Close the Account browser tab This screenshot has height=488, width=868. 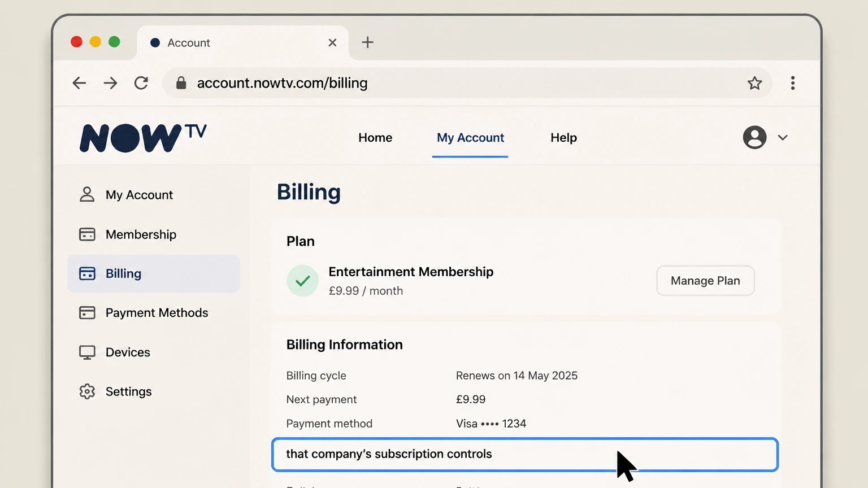pyautogui.click(x=332, y=42)
